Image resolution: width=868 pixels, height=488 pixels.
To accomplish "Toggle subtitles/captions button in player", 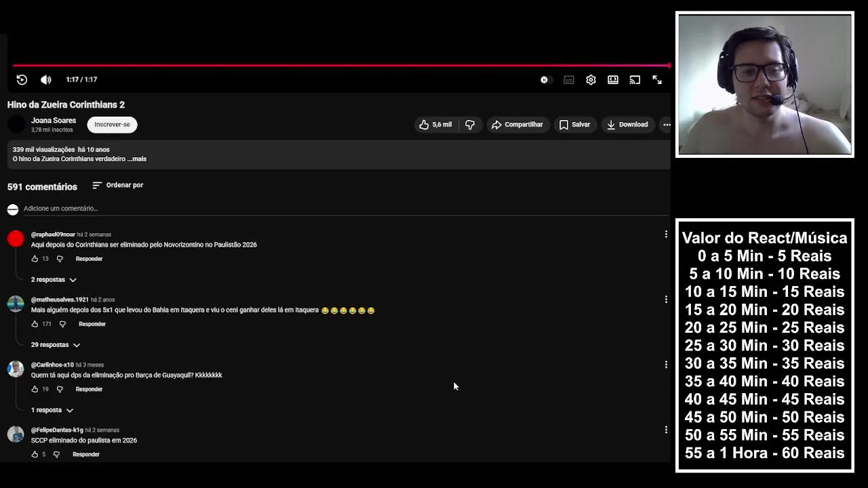I will point(569,80).
